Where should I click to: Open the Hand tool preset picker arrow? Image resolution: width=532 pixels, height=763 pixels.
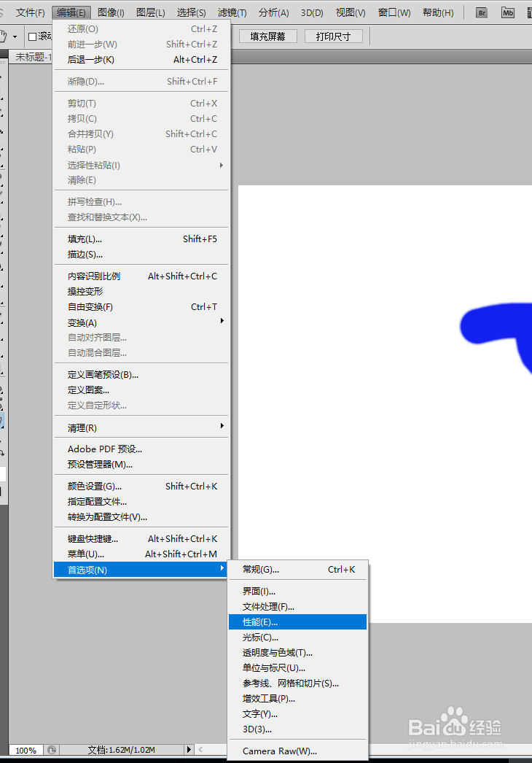tap(15, 37)
